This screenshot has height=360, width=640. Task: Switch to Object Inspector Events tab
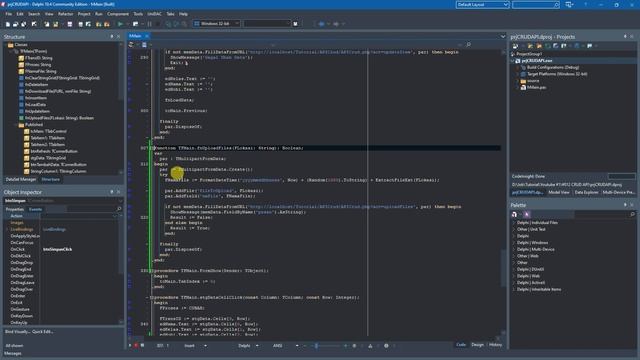click(x=35, y=209)
